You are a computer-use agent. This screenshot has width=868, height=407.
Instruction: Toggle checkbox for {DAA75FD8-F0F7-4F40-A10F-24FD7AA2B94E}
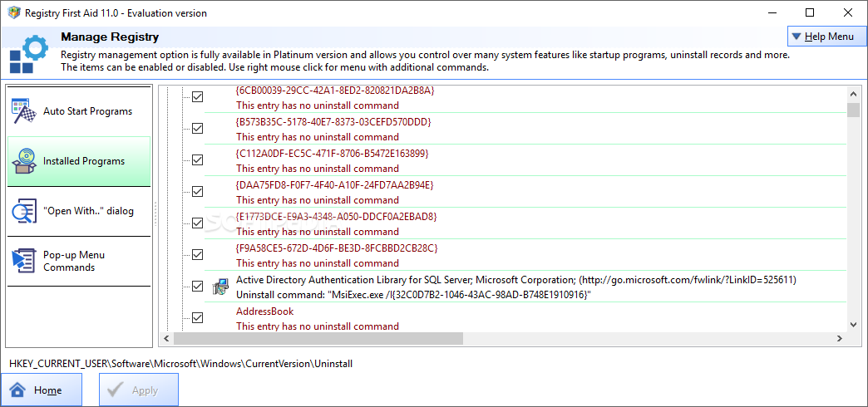click(x=197, y=191)
